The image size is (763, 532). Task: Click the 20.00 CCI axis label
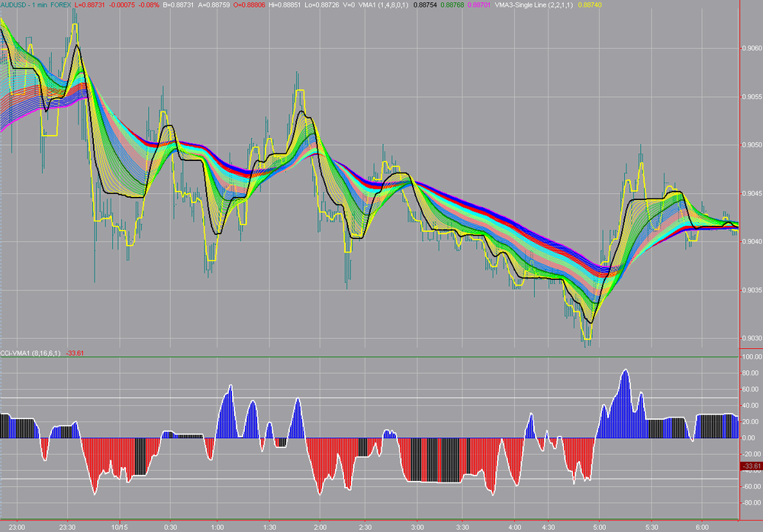click(x=752, y=422)
